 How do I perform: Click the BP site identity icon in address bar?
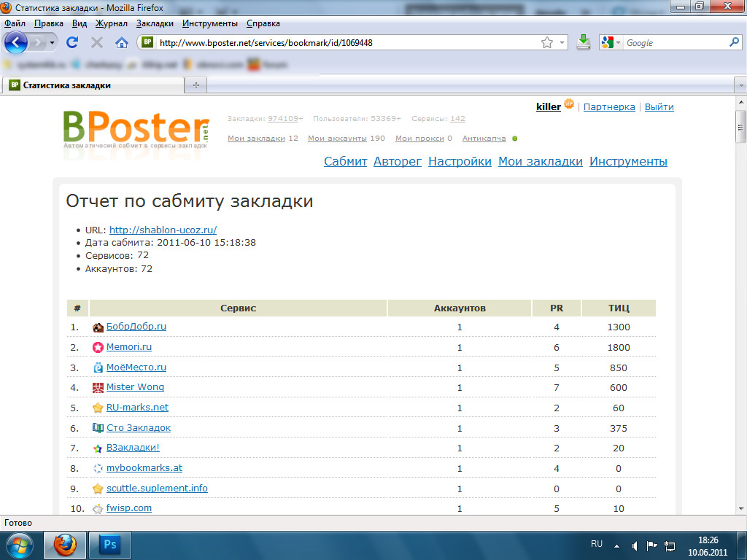[x=147, y=42]
